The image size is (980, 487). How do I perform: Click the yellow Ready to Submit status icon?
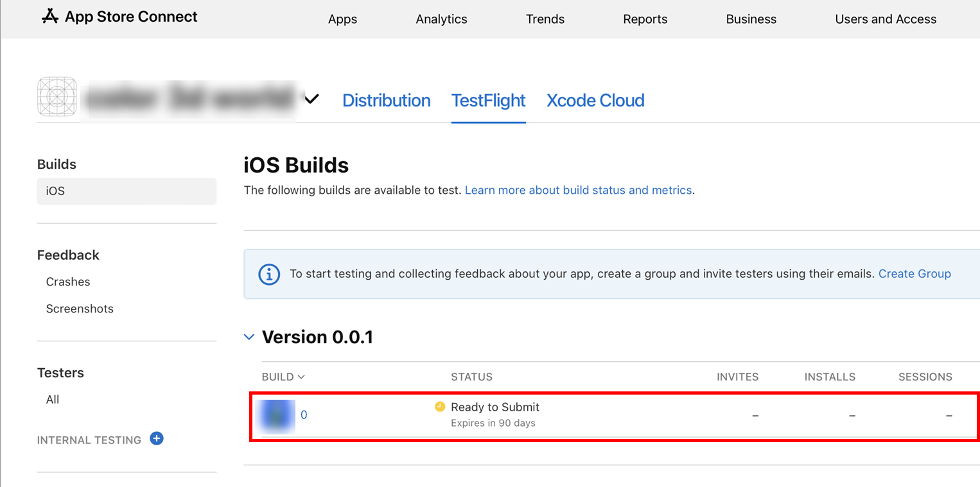pyautogui.click(x=440, y=406)
